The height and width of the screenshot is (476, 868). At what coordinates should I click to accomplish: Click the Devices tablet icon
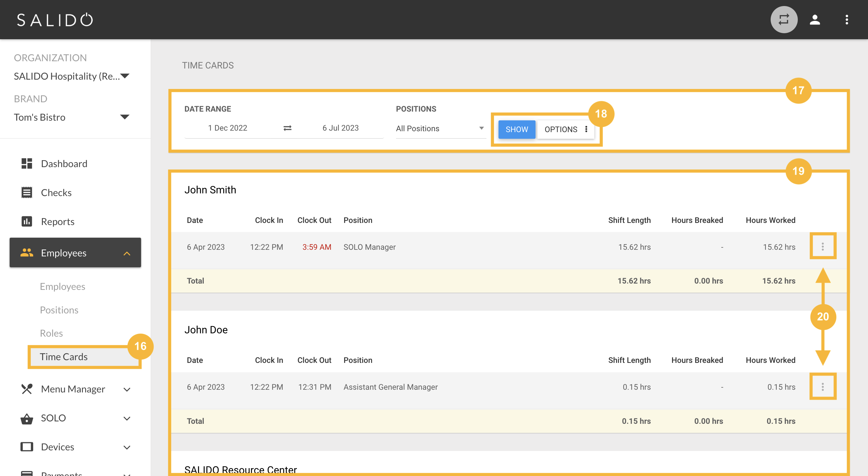[27, 447]
